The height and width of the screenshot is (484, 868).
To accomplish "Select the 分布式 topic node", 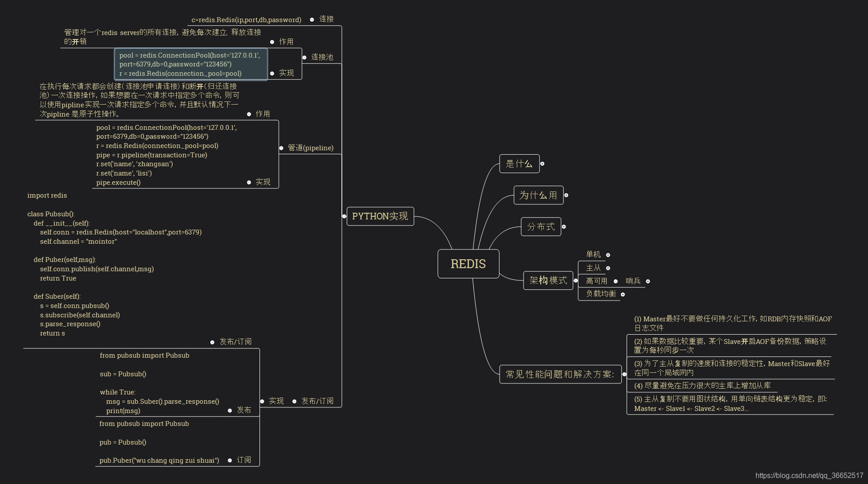I will click(x=541, y=226).
